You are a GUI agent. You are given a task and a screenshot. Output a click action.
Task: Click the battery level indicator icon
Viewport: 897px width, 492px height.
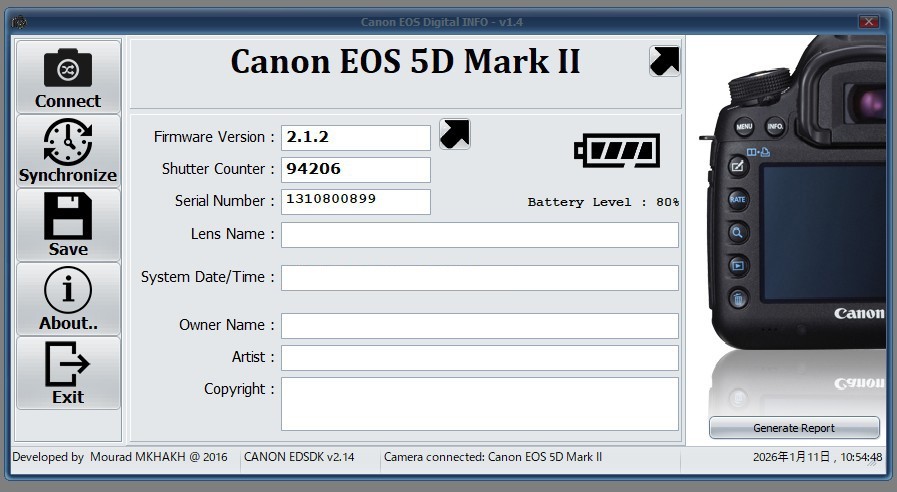[617, 150]
